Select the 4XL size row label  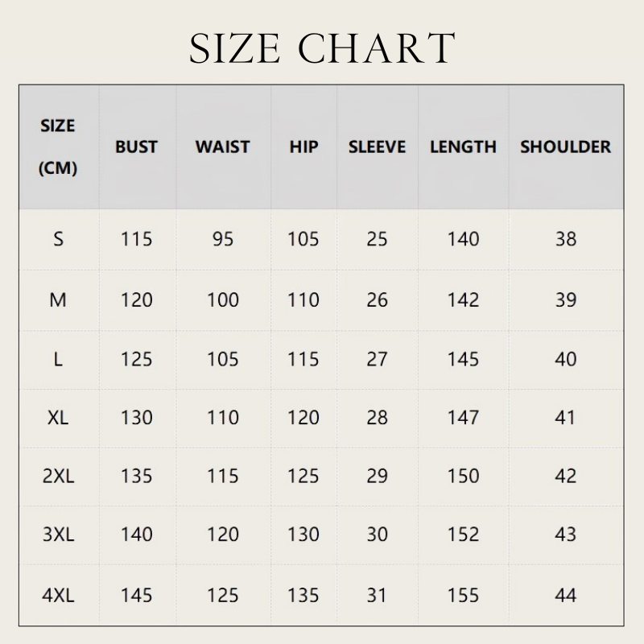point(58,596)
